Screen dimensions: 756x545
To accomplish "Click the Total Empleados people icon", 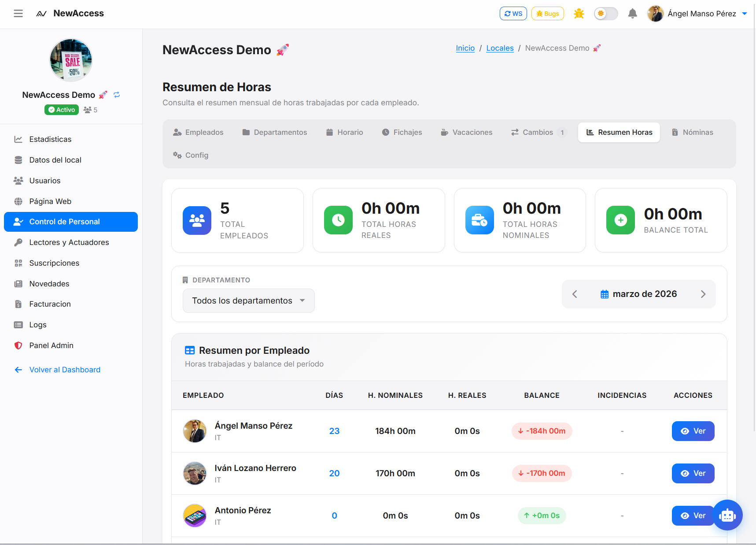I will tap(197, 220).
